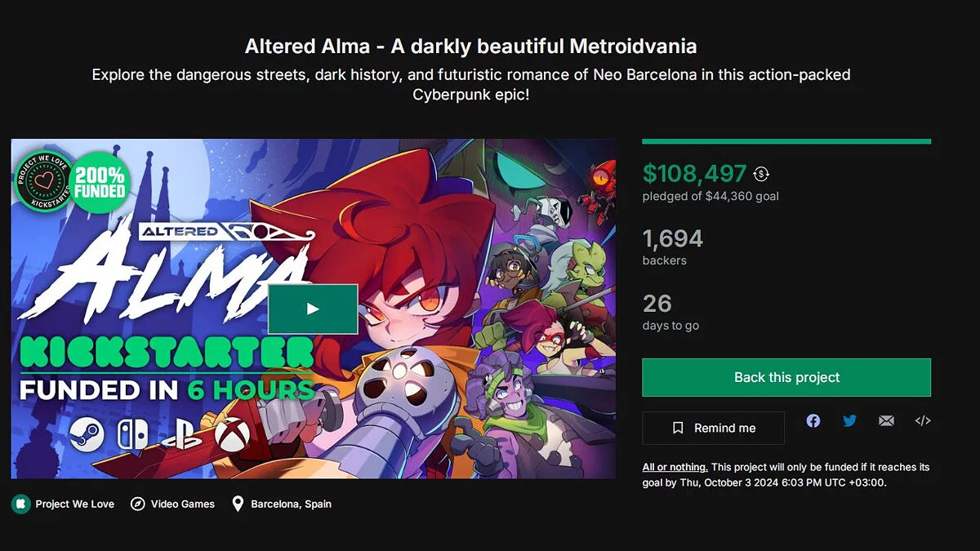Click the currency conversion icon beside pledged amount
The image size is (980, 551).
[761, 173]
